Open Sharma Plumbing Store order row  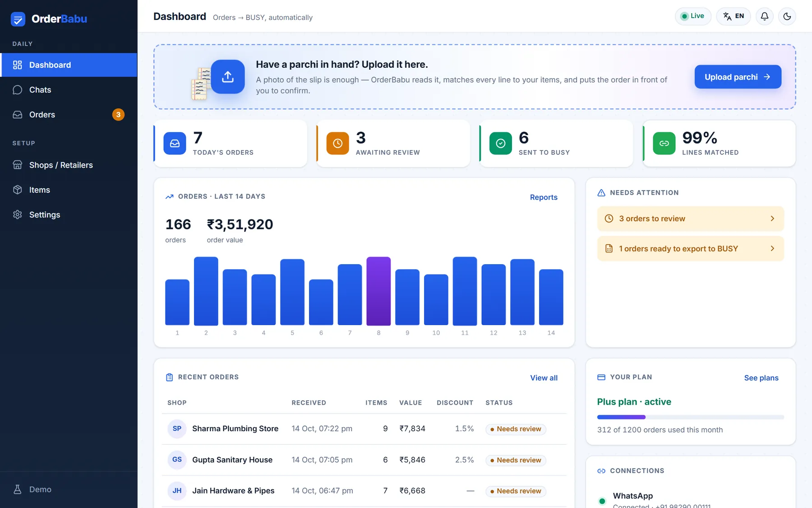[x=364, y=429]
